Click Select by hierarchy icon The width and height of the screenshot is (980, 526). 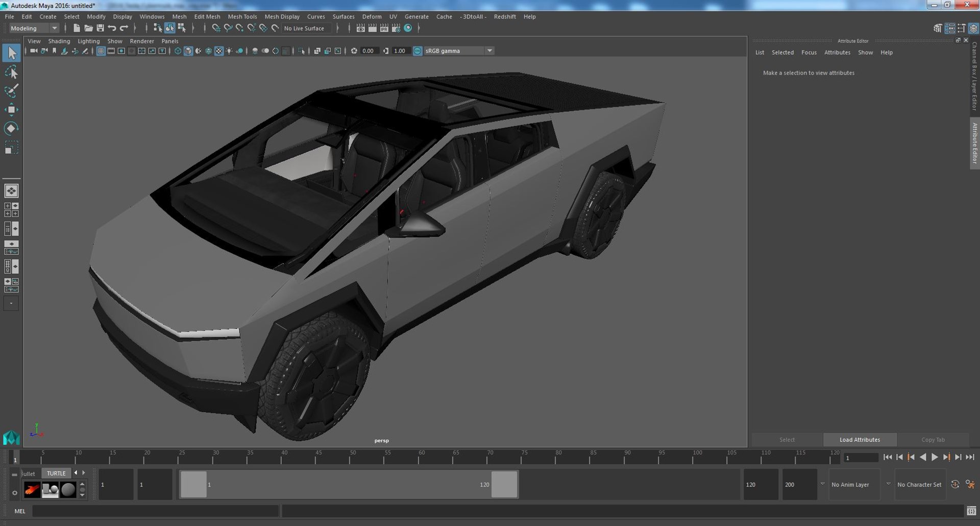coord(158,28)
